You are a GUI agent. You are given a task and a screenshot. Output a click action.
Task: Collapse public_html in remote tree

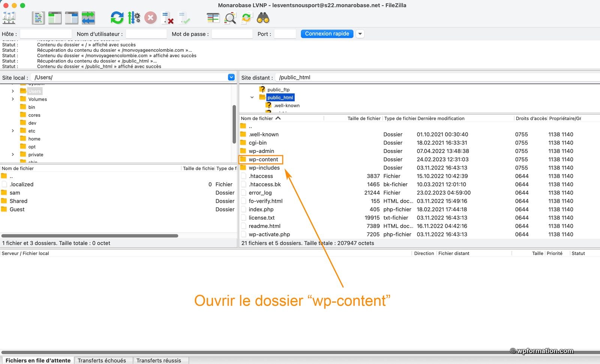[x=252, y=97]
